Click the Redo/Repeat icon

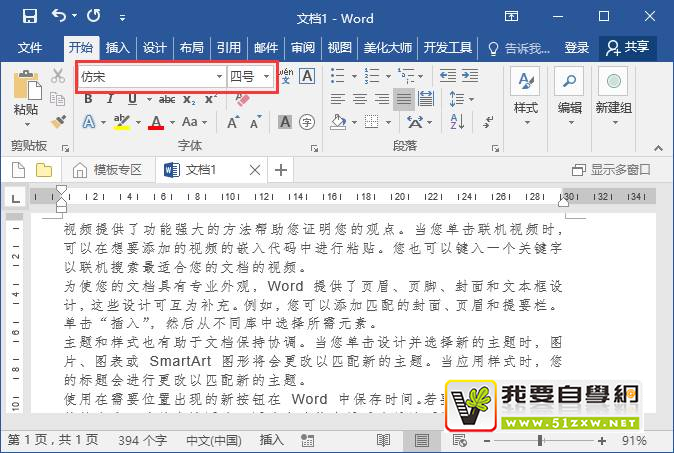(x=93, y=16)
